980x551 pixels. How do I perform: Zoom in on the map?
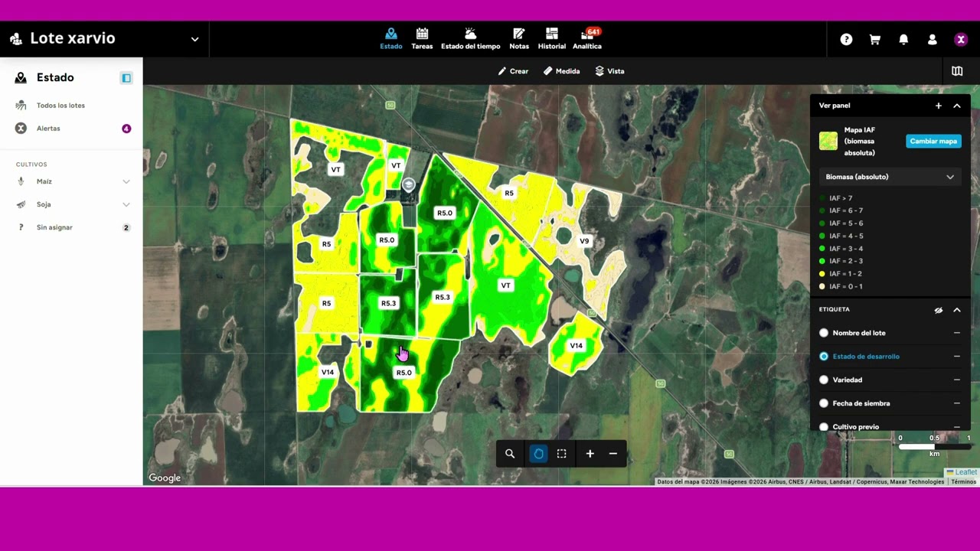[x=590, y=454]
